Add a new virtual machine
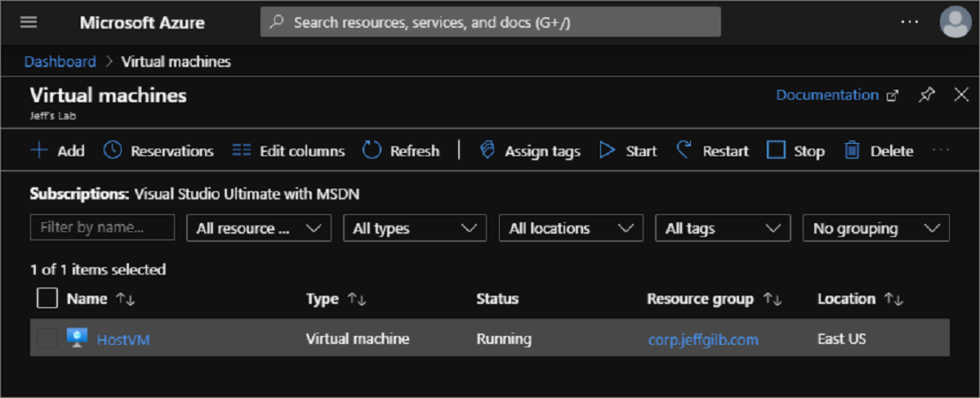980x398 pixels. pyautogui.click(x=57, y=151)
